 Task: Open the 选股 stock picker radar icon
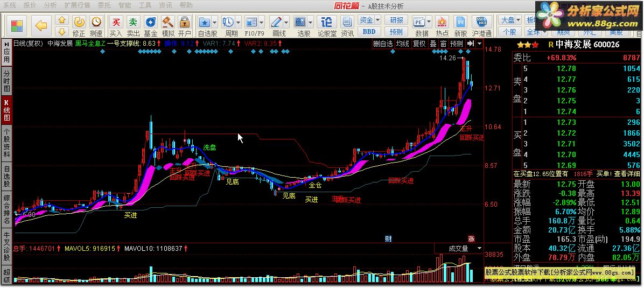[x=300, y=22]
